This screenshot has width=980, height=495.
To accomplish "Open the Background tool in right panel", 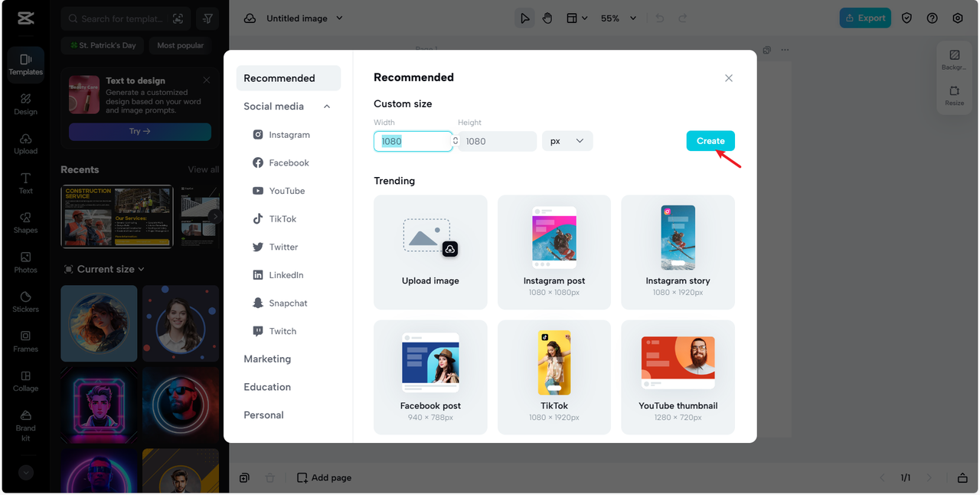I will (954, 61).
